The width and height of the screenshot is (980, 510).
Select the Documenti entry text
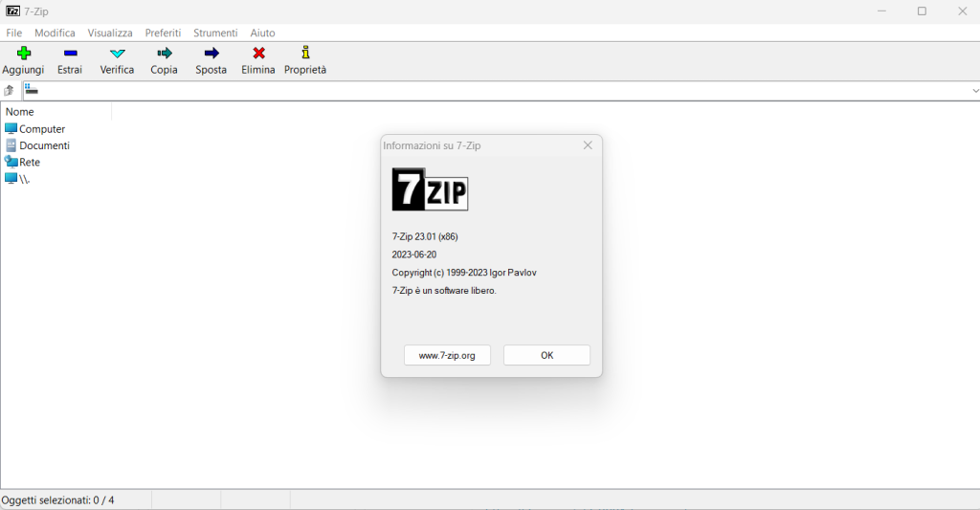[x=44, y=145]
